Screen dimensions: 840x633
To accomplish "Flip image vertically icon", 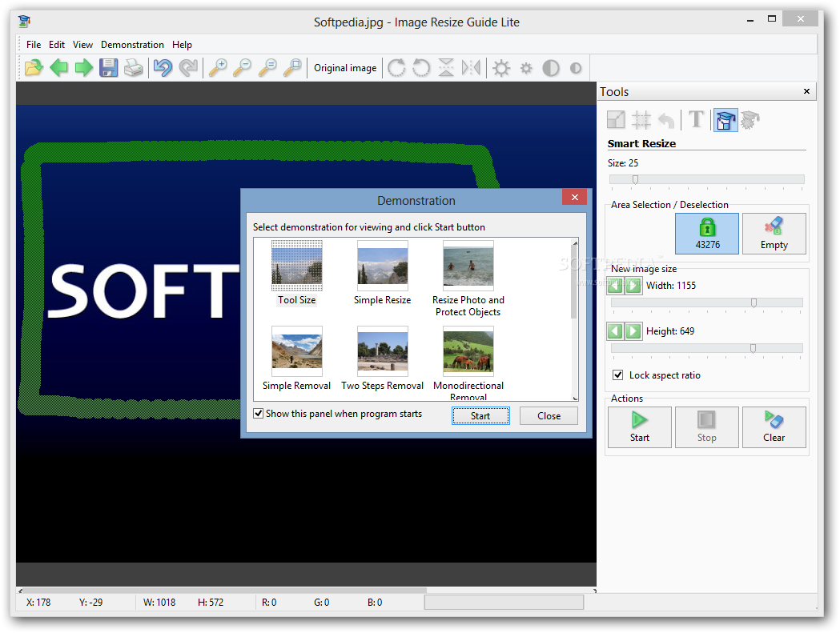I will click(x=446, y=68).
